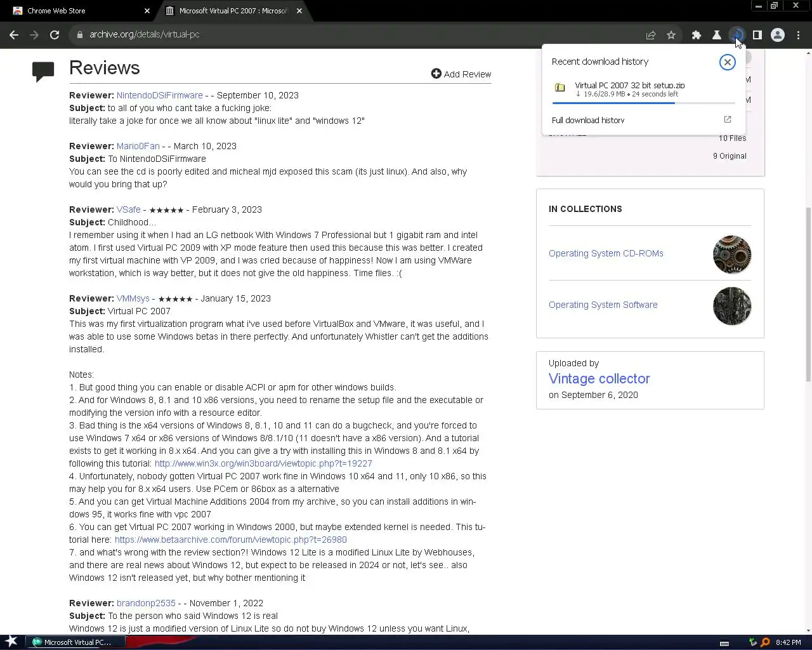Bookmark this page with the star icon
This screenshot has height=650, width=812.
coord(671,35)
